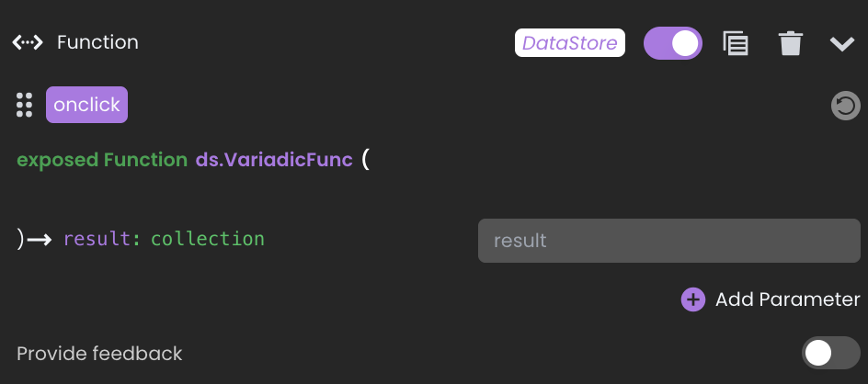The image size is (868, 384).
Task: Click the result input field
Action: tap(668, 241)
